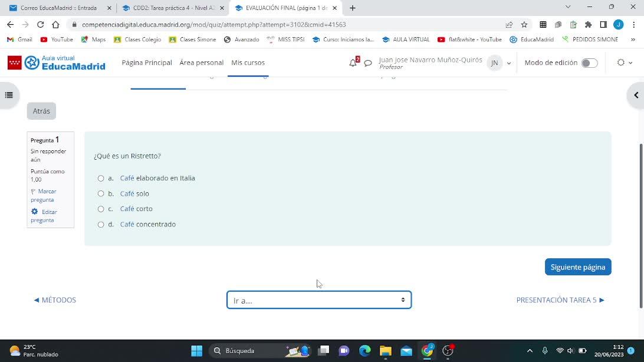Click the Siguiente página button
644x362 pixels.
point(578,267)
